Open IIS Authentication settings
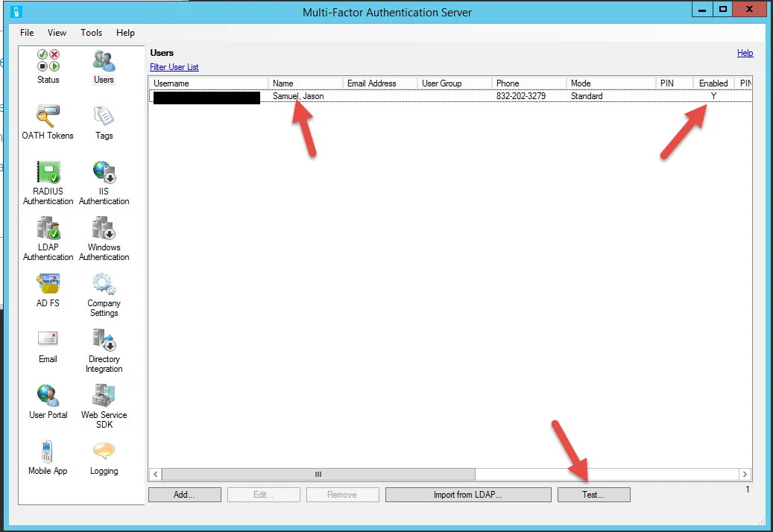The image size is (773, 532). pos(104,183)
